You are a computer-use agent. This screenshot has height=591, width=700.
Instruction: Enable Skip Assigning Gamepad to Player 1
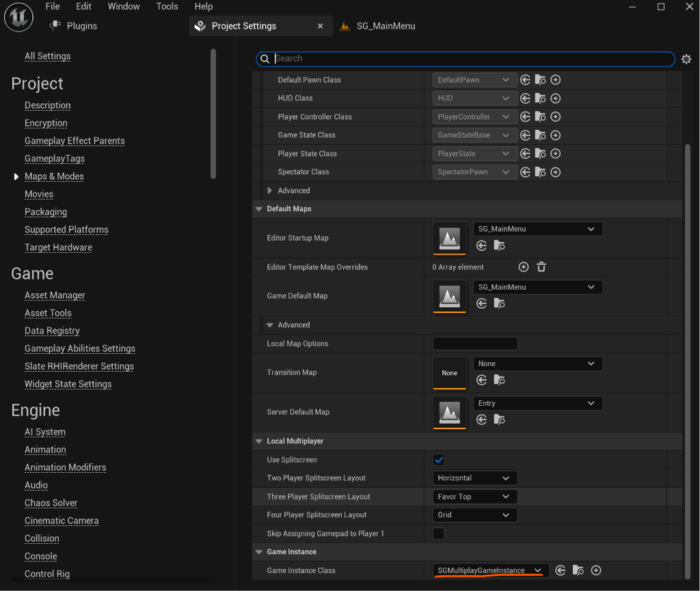coord(438,534)
